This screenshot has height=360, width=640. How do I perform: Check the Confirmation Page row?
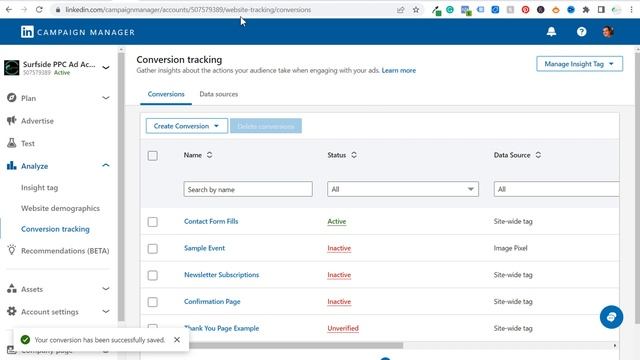click(153, 302)
